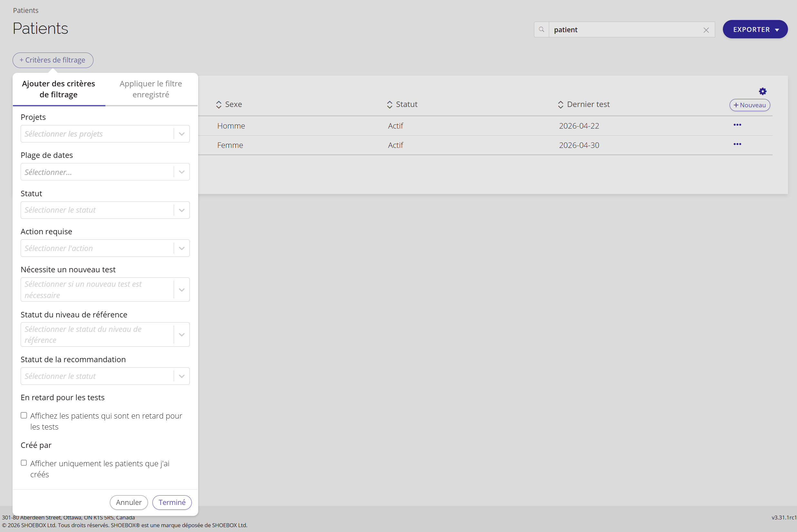Expand Statut de la recommandation chevron
Image resolution: width=797 pixels, height=532 pixels.
tap(182, 376)
